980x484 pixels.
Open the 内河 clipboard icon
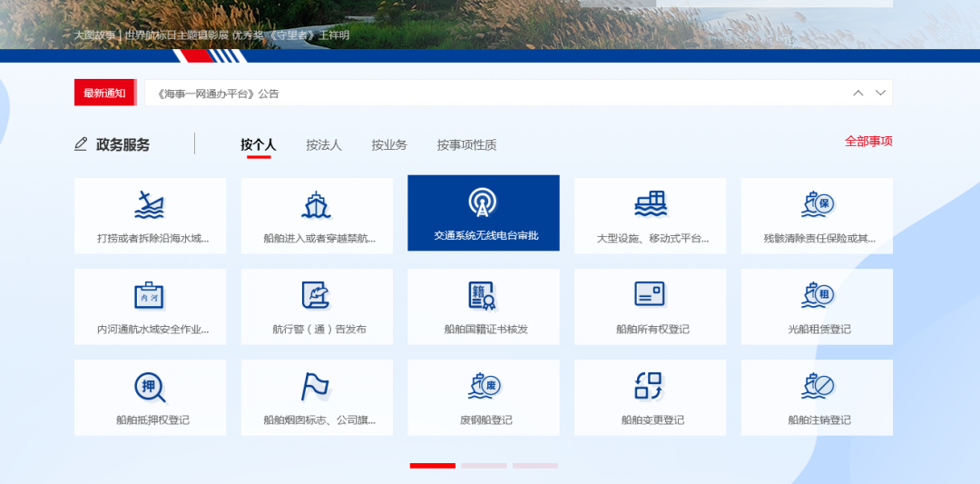150,295
